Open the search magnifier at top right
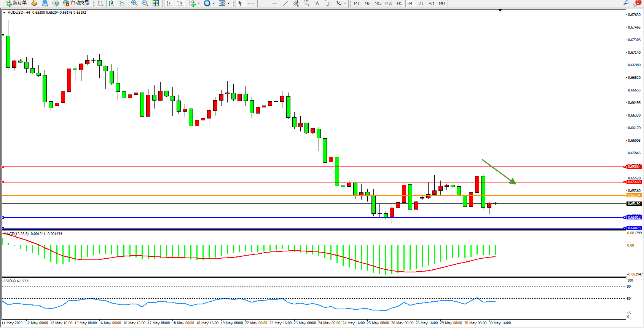Screen dimensions: 644x328 pyautogui.click(x=626, y=3)
